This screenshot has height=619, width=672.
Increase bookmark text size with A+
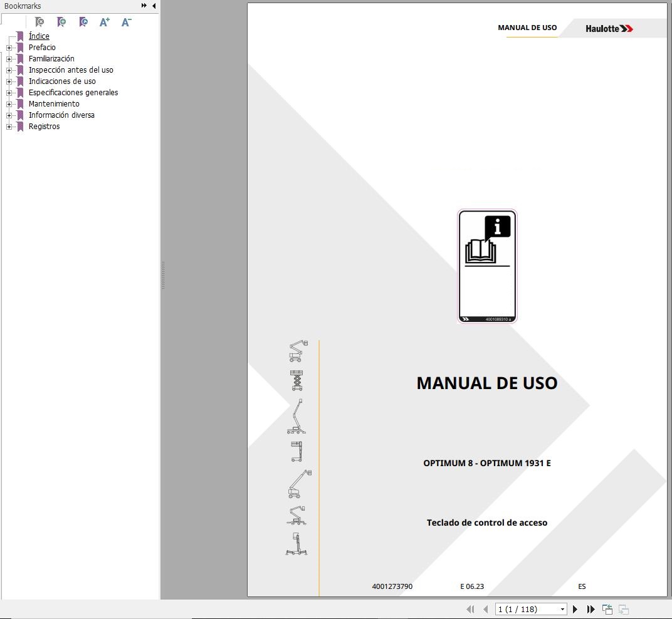[x=104, y=22]
